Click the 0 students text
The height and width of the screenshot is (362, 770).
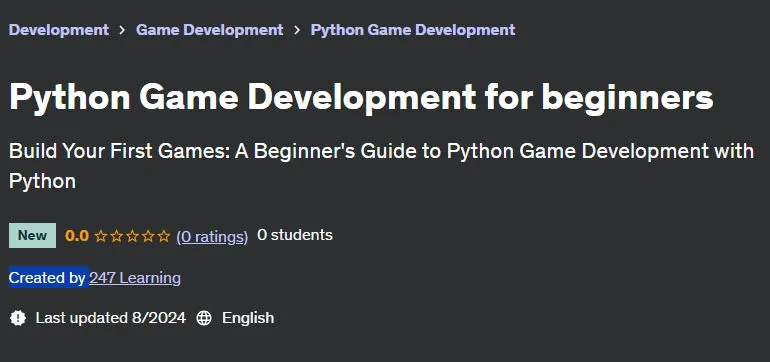coord(295,235)
